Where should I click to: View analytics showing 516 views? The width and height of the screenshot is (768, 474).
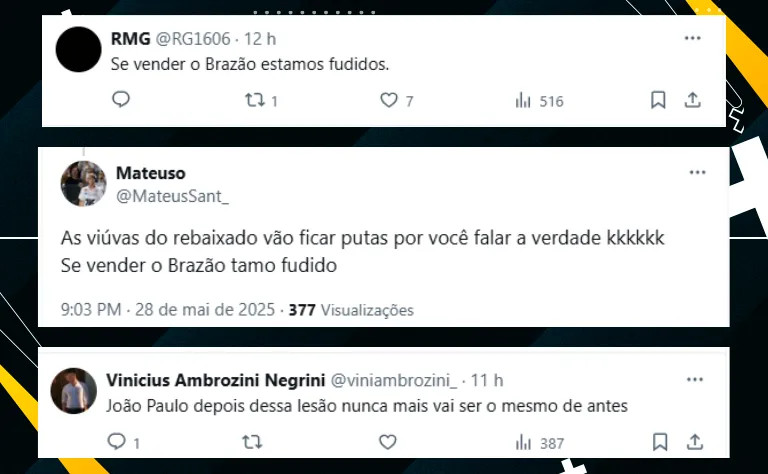click(x=539, y=101)
